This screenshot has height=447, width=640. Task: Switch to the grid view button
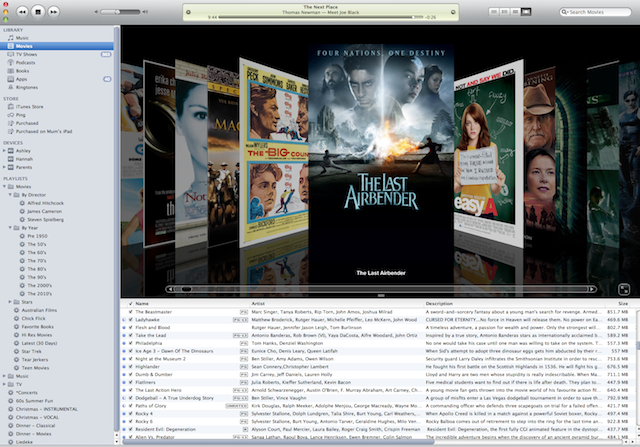(x=516, y=12)
